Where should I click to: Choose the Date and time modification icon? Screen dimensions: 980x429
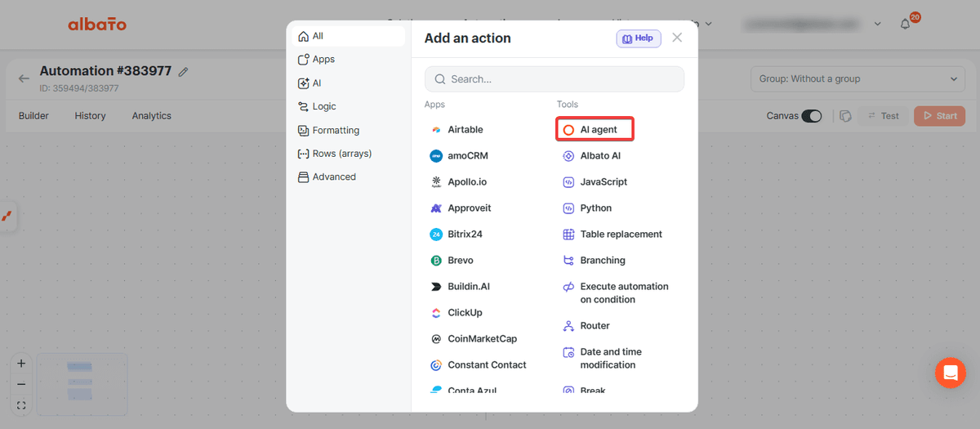coord(568,352)
